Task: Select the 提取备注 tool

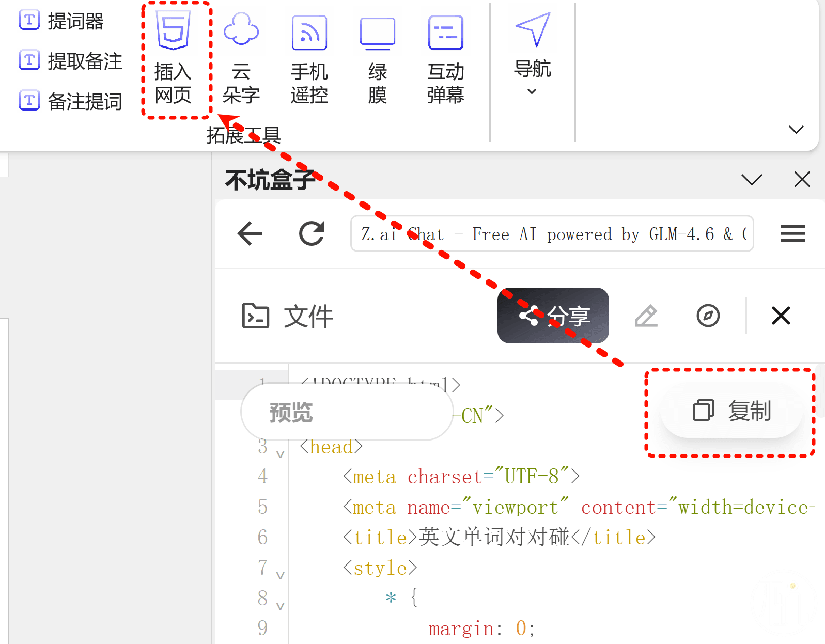Action: pyautogui.click(x=71, y=61)
